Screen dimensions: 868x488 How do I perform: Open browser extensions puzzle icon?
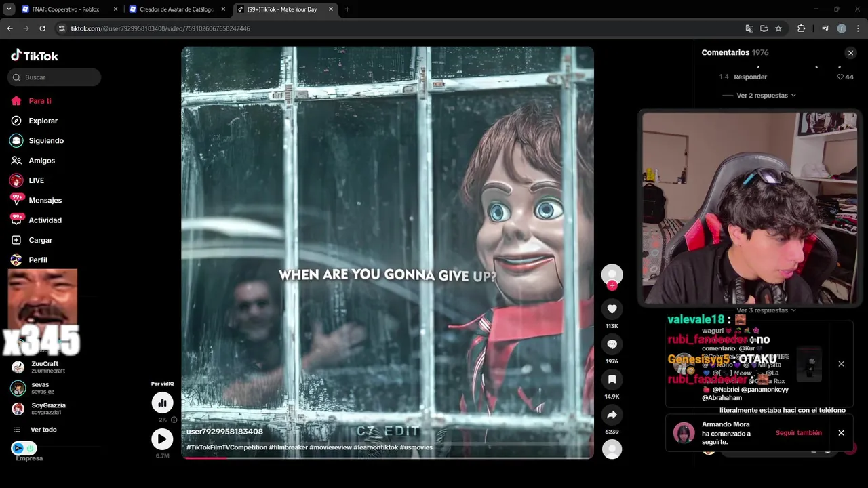click(802, 28)
